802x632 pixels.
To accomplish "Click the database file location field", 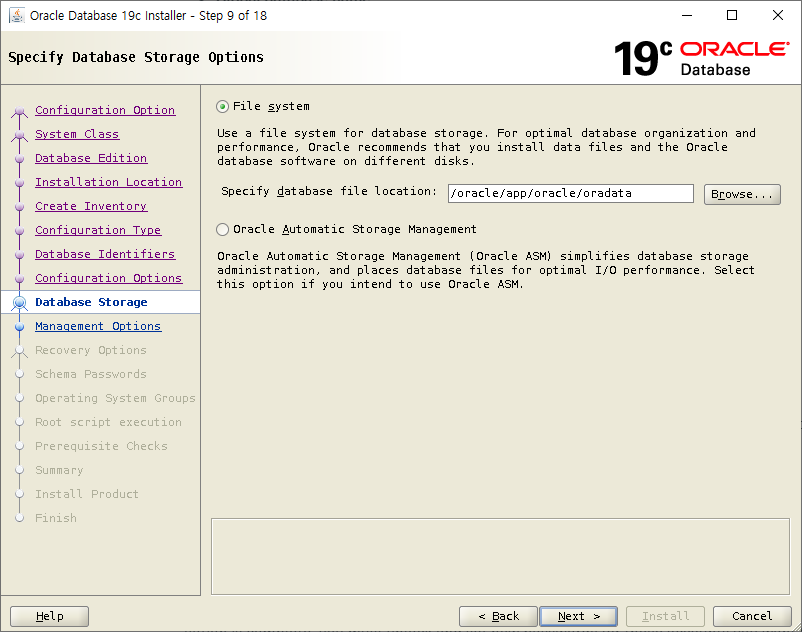I will 570,193.
